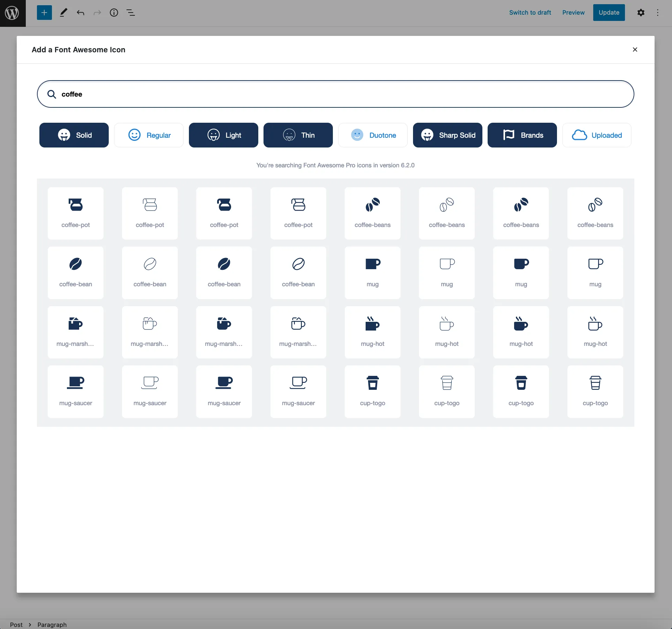
Task: Open the document details info icon
Action: tap(114, 13)
